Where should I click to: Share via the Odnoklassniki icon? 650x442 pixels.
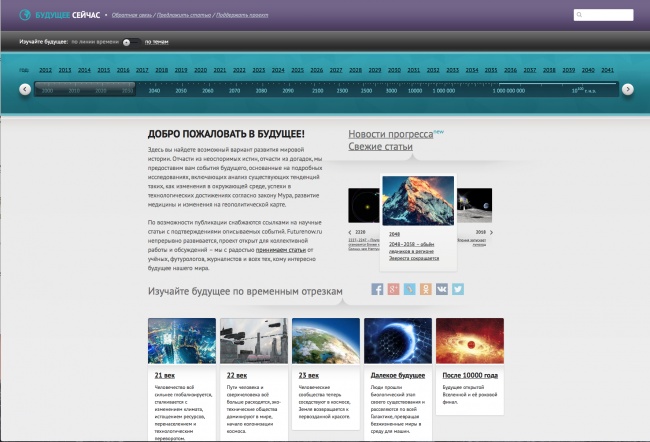click(x=426, y=289)
